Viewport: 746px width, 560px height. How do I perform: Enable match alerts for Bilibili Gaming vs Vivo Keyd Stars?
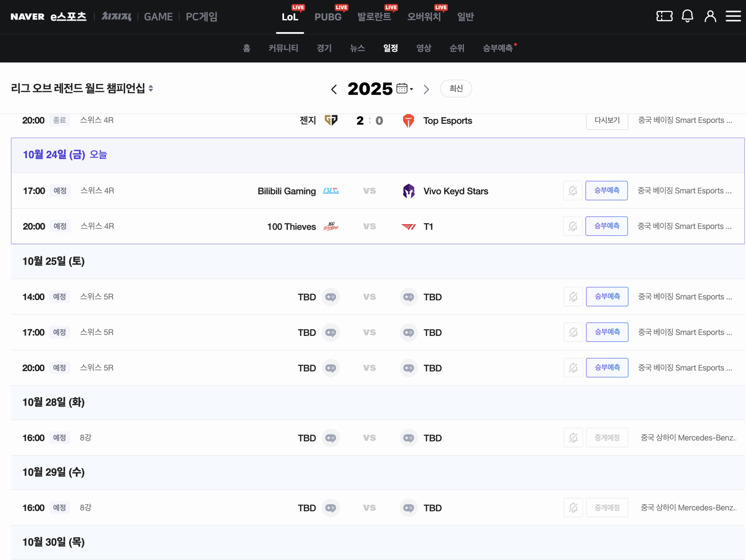point(573,191)
